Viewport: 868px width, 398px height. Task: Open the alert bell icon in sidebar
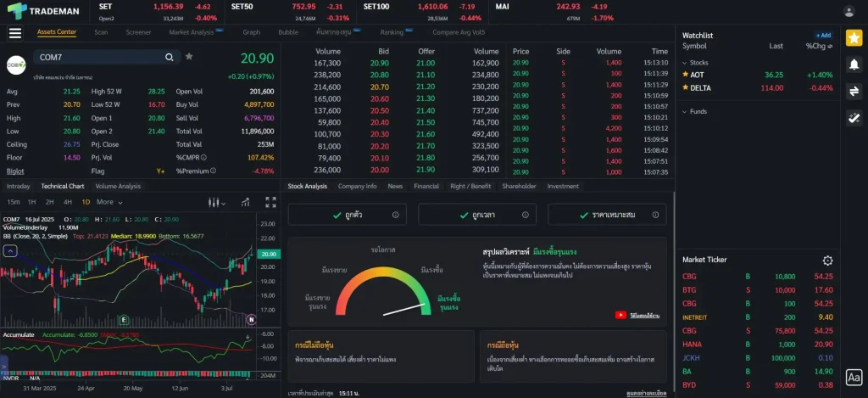pos(854,64)
